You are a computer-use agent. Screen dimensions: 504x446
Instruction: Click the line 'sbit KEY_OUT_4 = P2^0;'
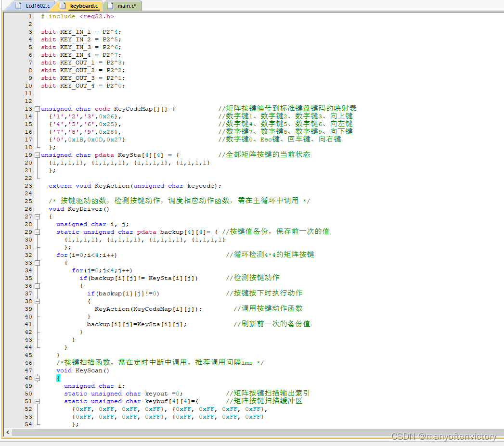(x=83, y=86)
